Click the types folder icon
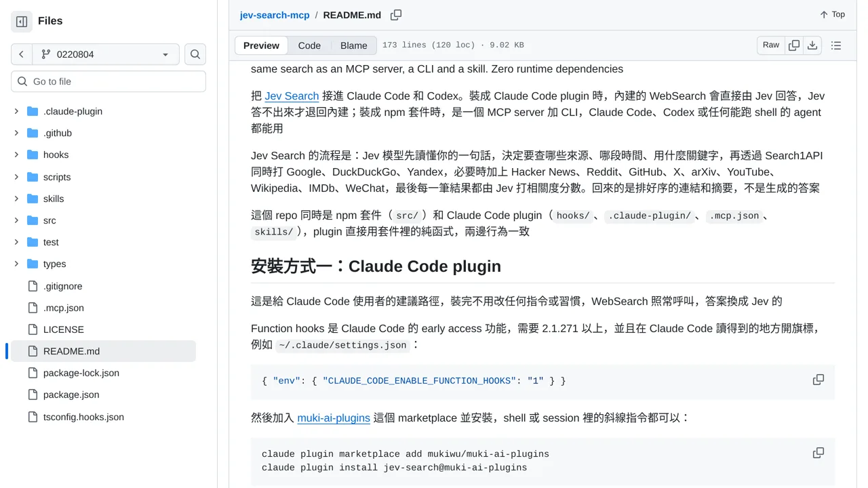 click(x=33, y=264)
